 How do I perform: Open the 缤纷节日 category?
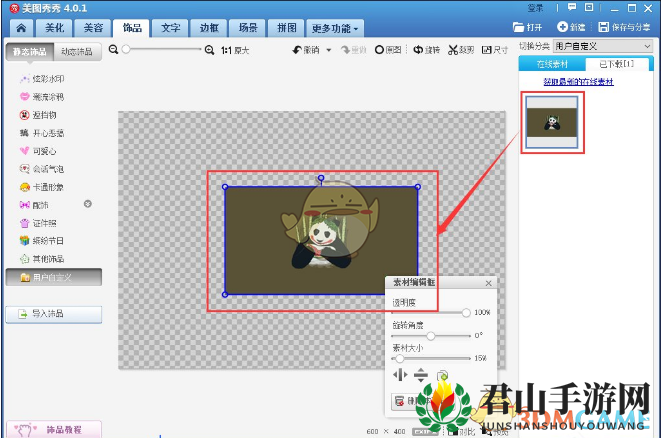coord(42,241)
